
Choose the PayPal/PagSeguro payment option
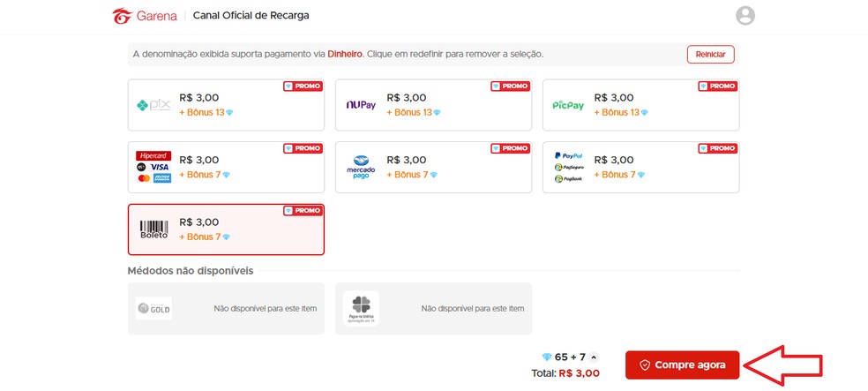click(641, 167)
